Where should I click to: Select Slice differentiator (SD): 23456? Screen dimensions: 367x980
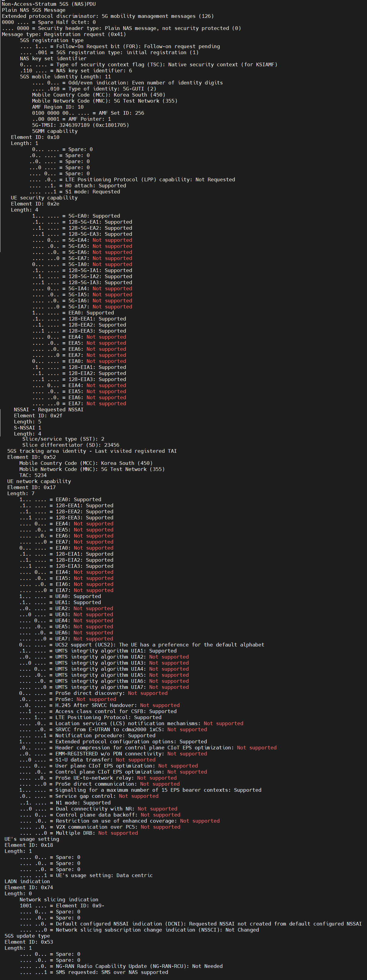(x=71, y=445)
